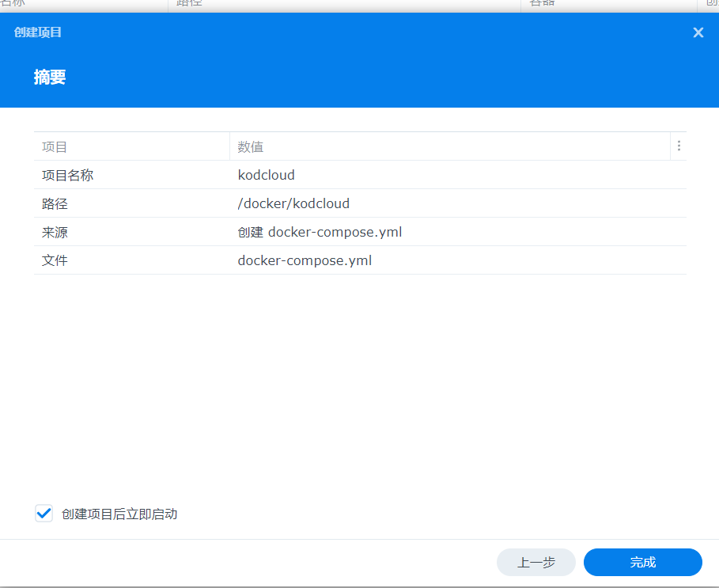Viewport: 719px width, 588px height.
Task: Click the 创建项目 dialog title
Action: point(38,32)
